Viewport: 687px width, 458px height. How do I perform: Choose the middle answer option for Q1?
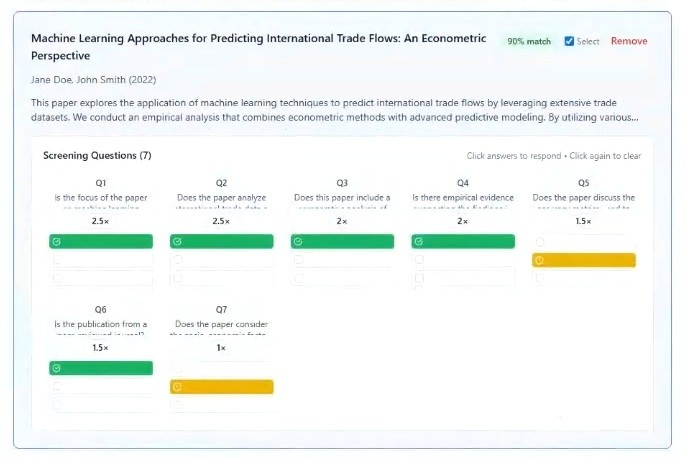click(x=101, y=260)
